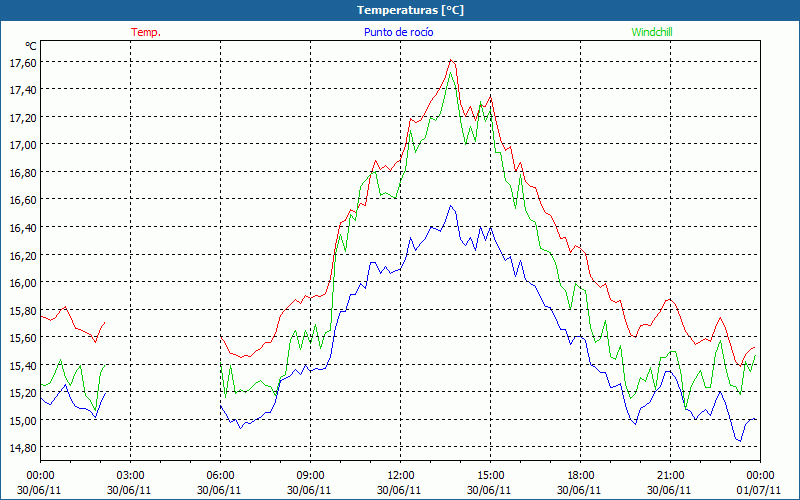Click the 14,80 y-axis value
Screen dimensions: 800x500
click(x=23, y=448)
